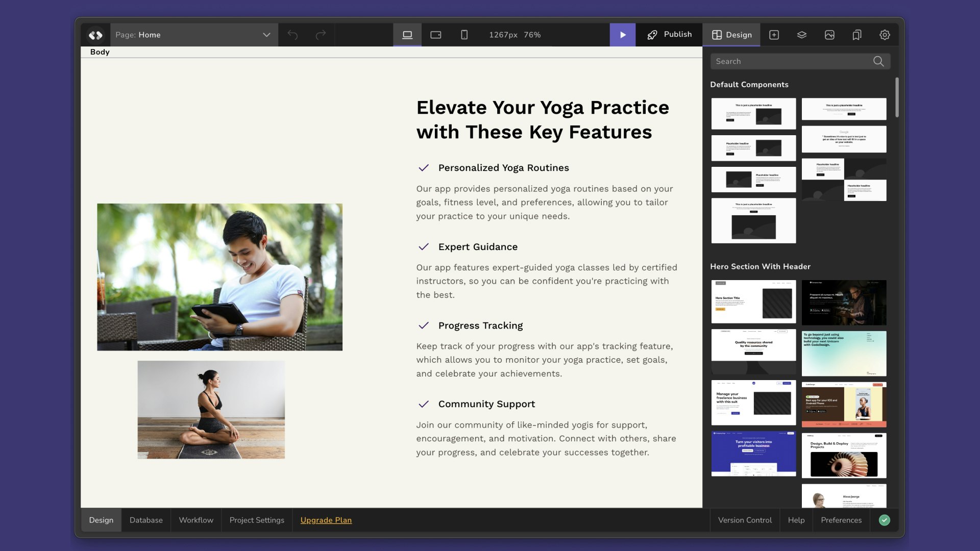Image resolution: width=980 pixels, height=551 pixels.
Task: Select the Community Support title
Action: pos(486,404)
